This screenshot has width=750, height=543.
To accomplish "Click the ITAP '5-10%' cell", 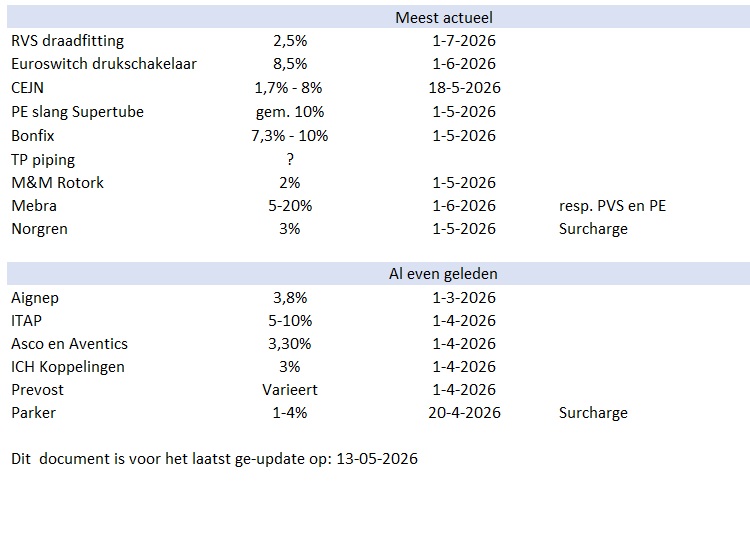I will coord(290,321).
